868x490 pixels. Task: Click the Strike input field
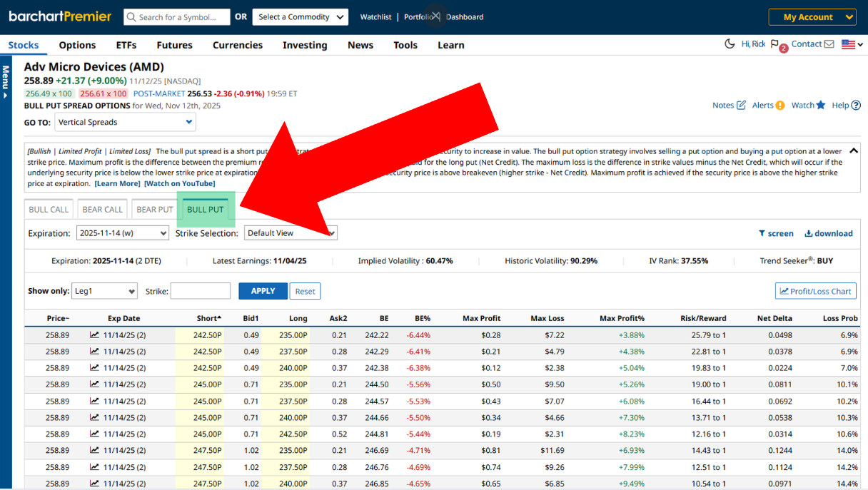[200, 291]
